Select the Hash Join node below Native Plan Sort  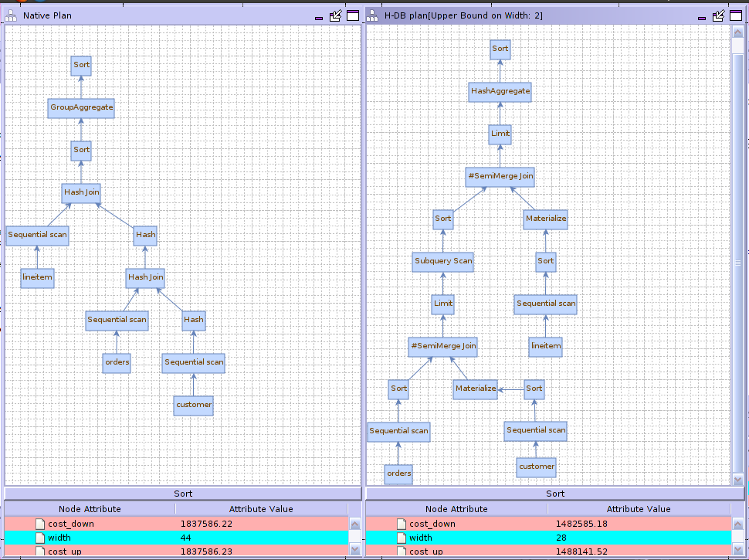(81, 192)
